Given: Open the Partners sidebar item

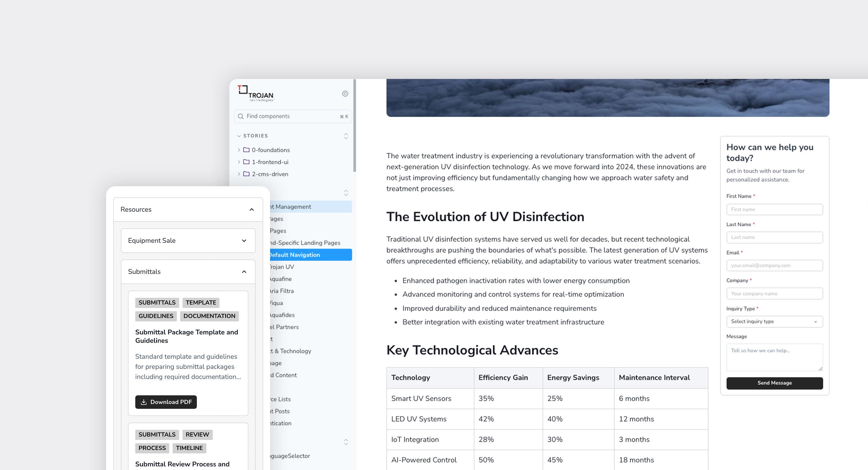Looking at the screenshot, I should pos(284,327).
